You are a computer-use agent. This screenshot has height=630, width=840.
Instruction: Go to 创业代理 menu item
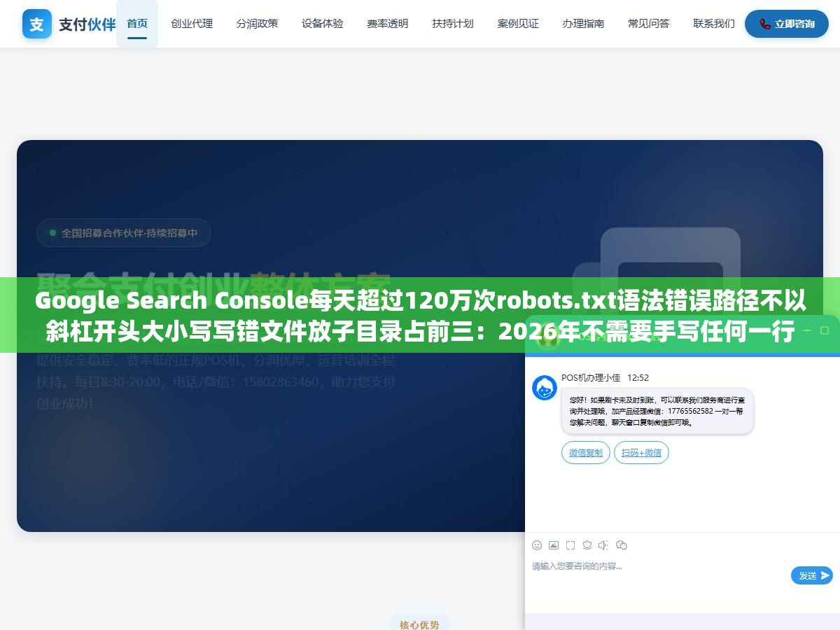pyautogui.click(x=192, y=24)
